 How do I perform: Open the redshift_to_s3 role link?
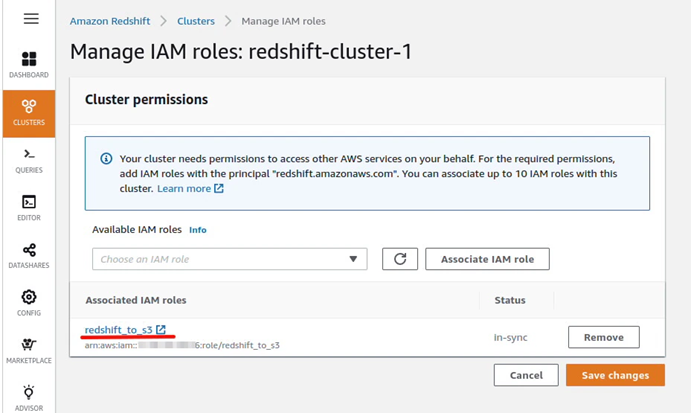[119, 330]
